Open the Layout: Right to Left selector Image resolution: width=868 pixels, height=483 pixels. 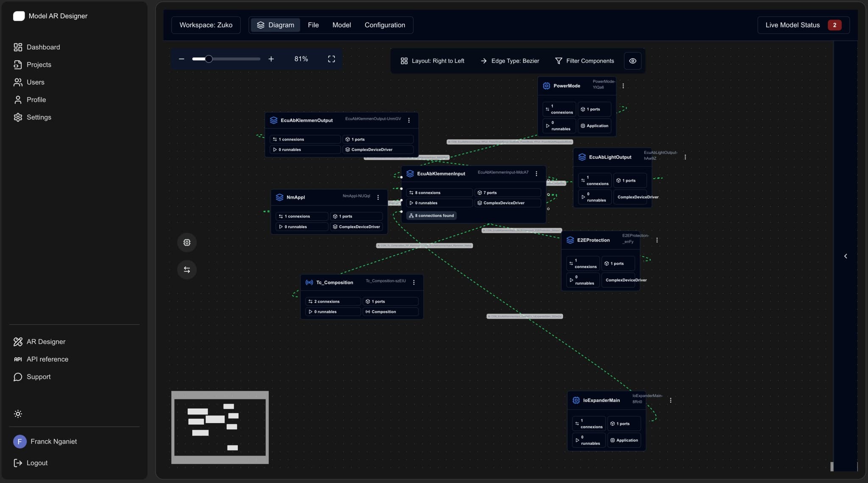[432, 61]
